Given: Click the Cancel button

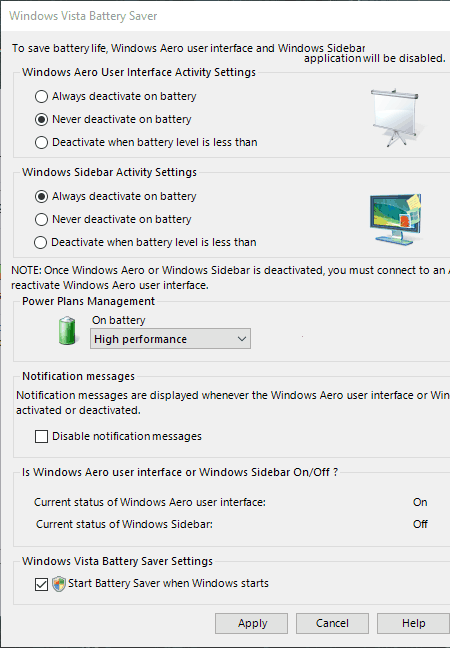Looking at the screenshot, I should tap(332, 623).
